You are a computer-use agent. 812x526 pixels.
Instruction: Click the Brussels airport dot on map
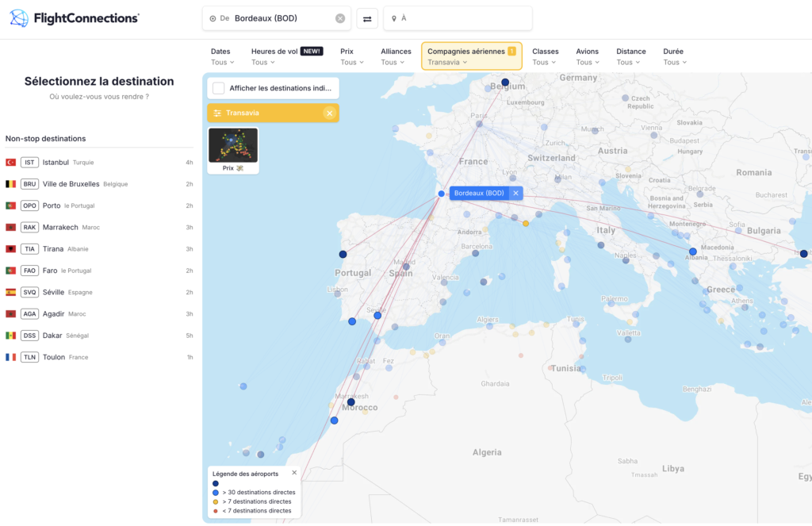coord(505,83)
